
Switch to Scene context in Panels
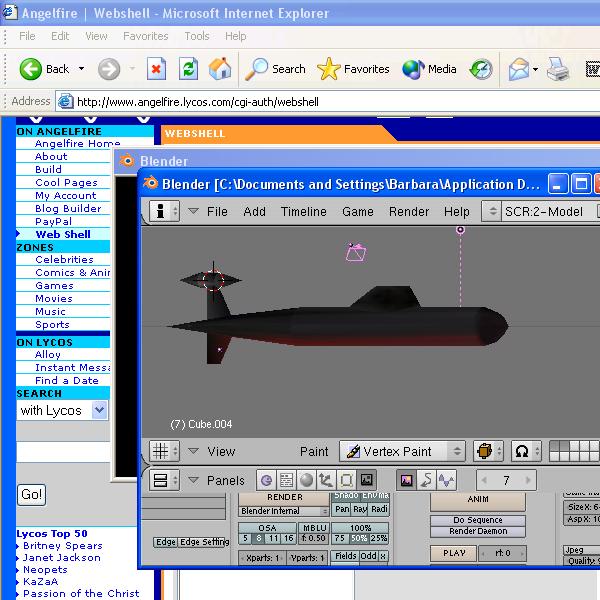366,480
